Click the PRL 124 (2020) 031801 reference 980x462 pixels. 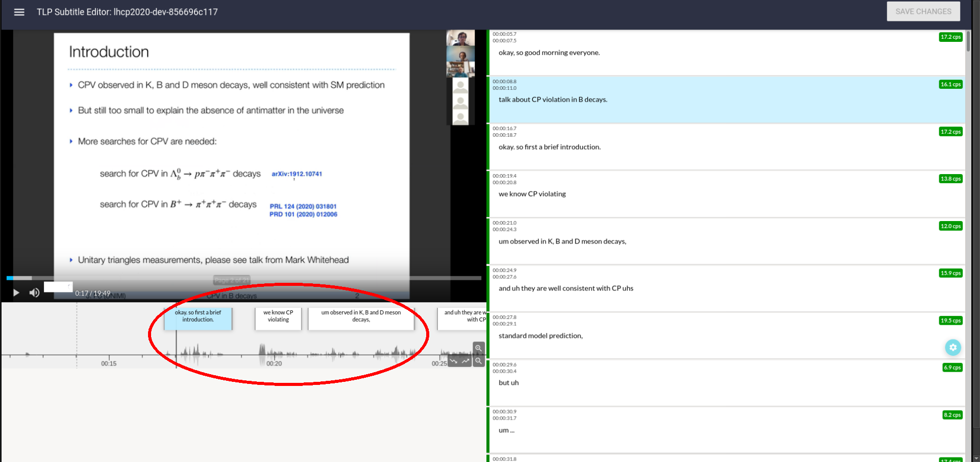click(303, 206)
